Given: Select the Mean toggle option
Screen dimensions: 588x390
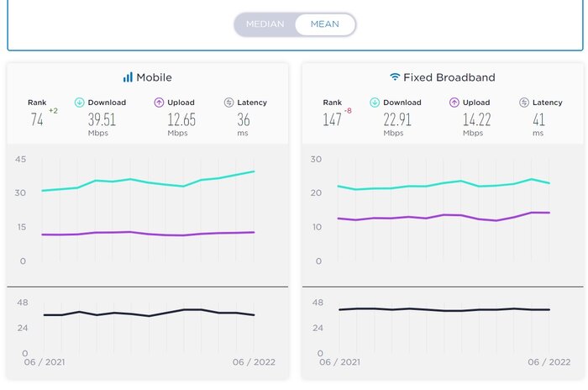Looking at the screenshot, I should point(325,24).
